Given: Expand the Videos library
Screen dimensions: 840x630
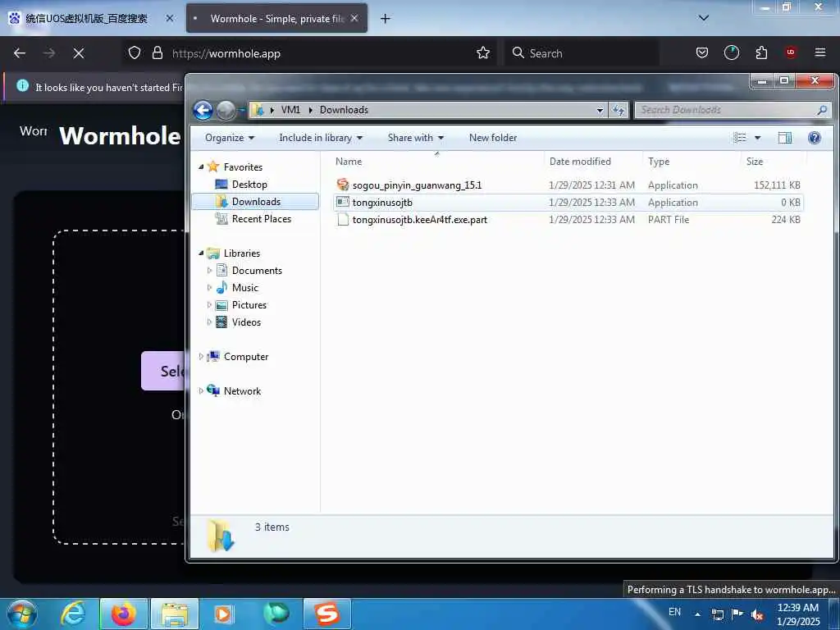Looking at the screenshot, I should coord(209,322).
